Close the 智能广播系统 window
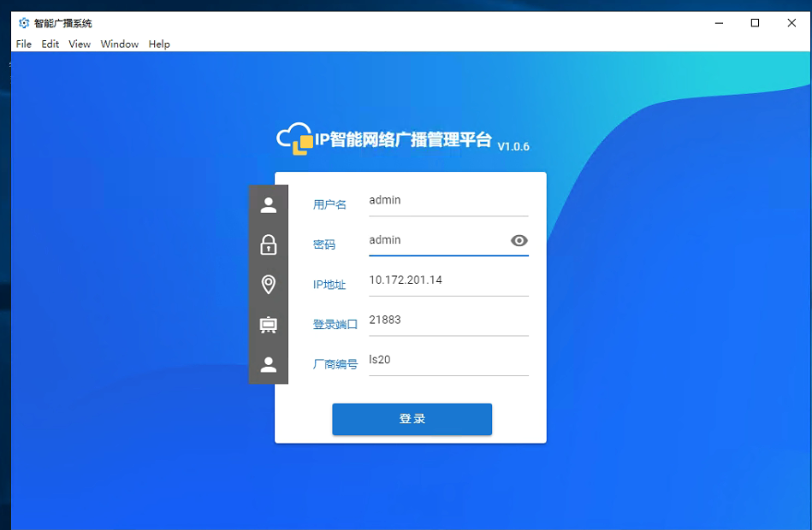This screenshot has height=530, width=812. 791,23
